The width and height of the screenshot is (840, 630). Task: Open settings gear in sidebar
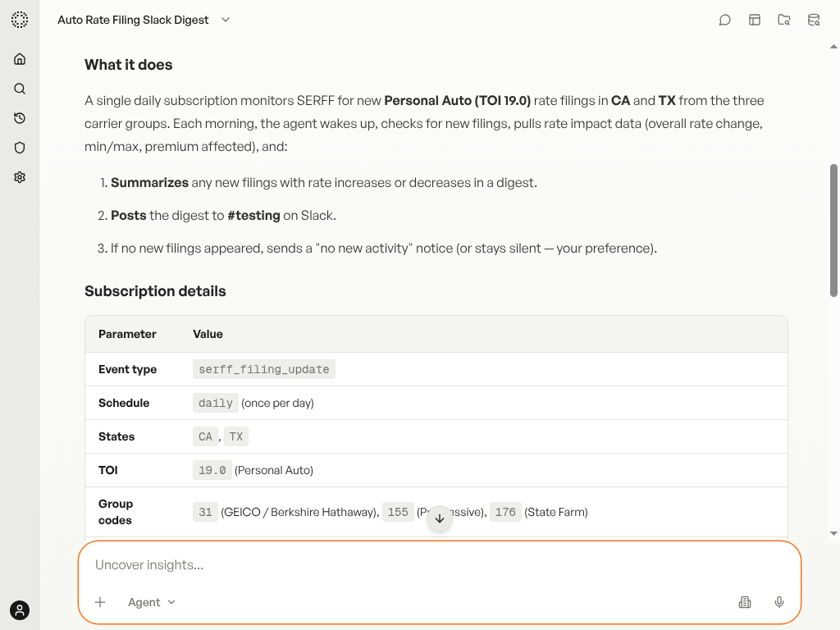pyautogui.click(x=20, y=177)
